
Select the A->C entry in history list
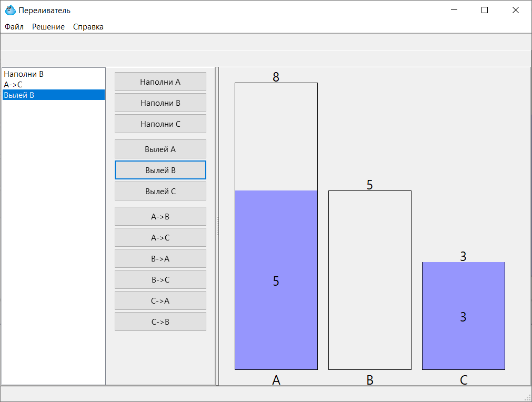pyautogui.click(x=13, y=84)
